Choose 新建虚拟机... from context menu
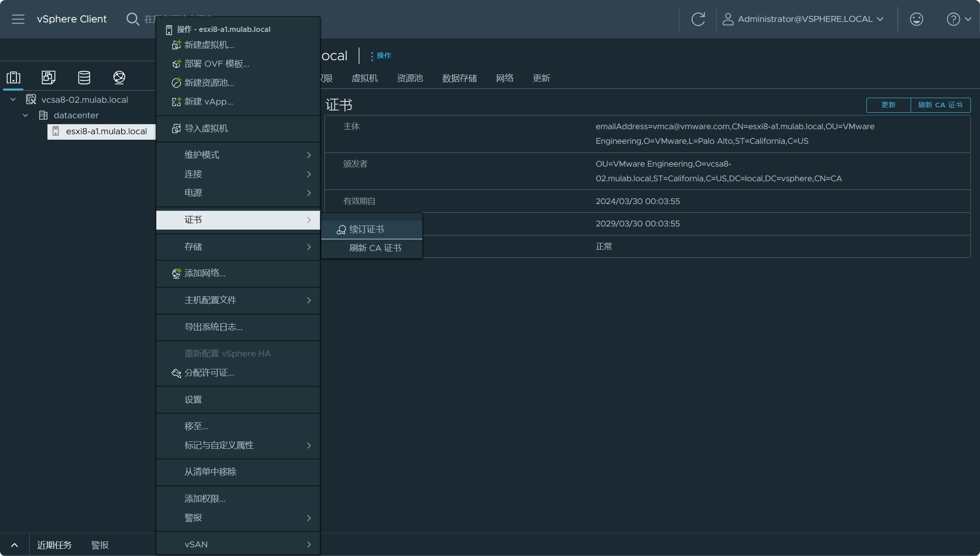This screenshot has height=556, width=980. pos(238,45)
